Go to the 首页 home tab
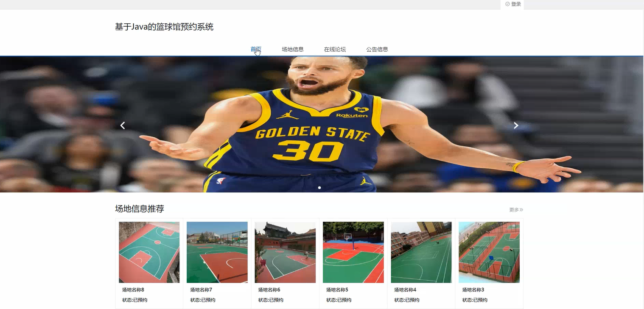 tap(256, 49)
